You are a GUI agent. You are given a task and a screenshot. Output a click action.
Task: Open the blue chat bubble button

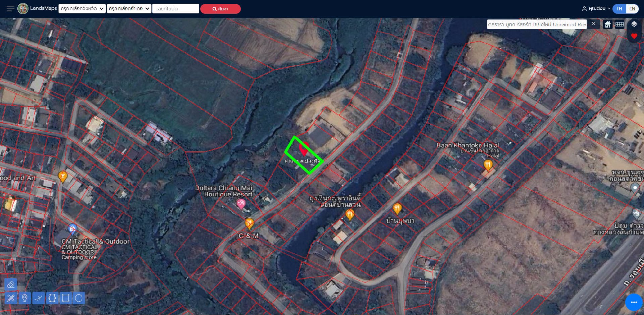[x=634, y=302]
